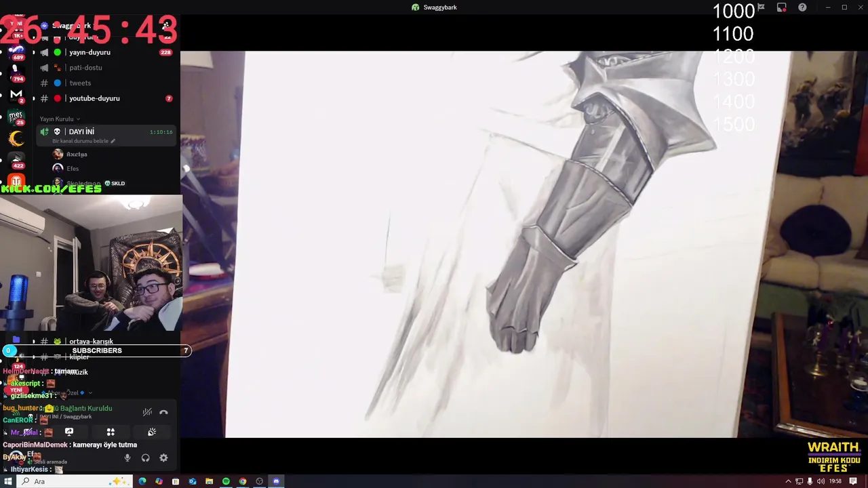Click the Ara taskbar search box
868x488 pixels.
click(75, 481)
